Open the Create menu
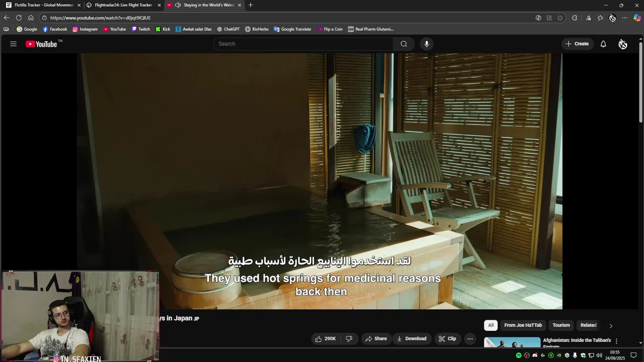 [577, 44]
